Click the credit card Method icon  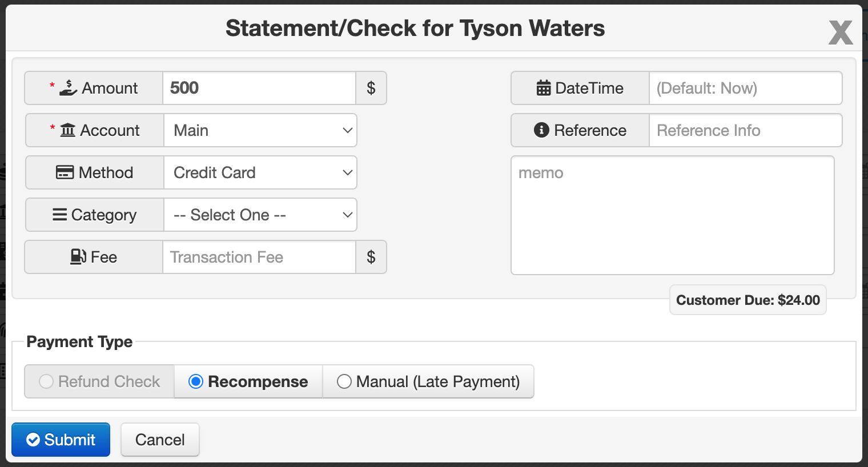65,172
